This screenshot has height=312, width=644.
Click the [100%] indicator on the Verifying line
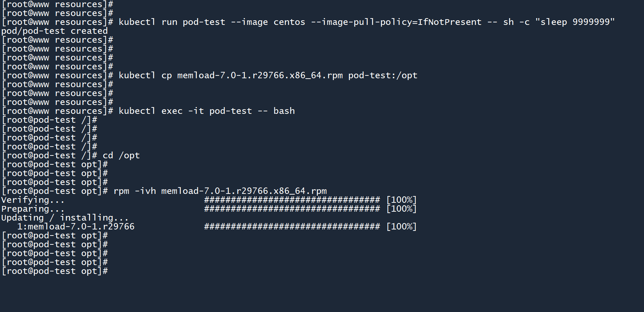tap(401, 200)
